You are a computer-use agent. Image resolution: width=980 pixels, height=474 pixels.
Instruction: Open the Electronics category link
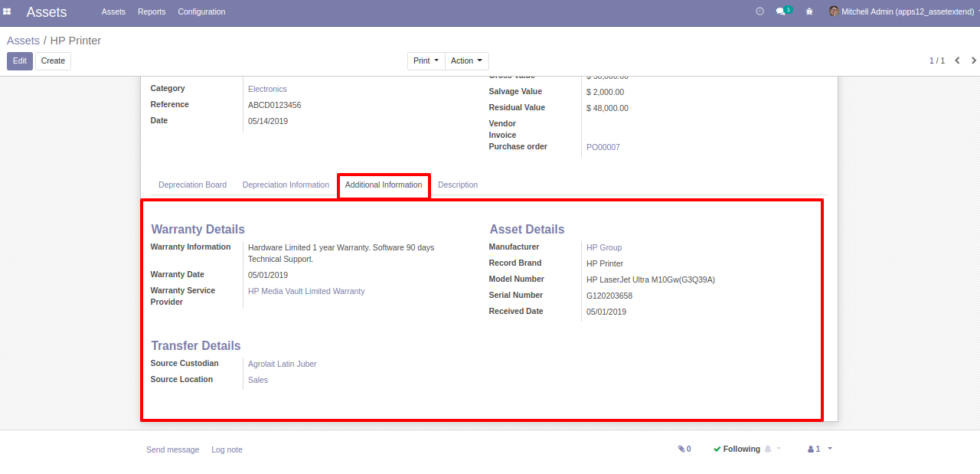point(267,90)
